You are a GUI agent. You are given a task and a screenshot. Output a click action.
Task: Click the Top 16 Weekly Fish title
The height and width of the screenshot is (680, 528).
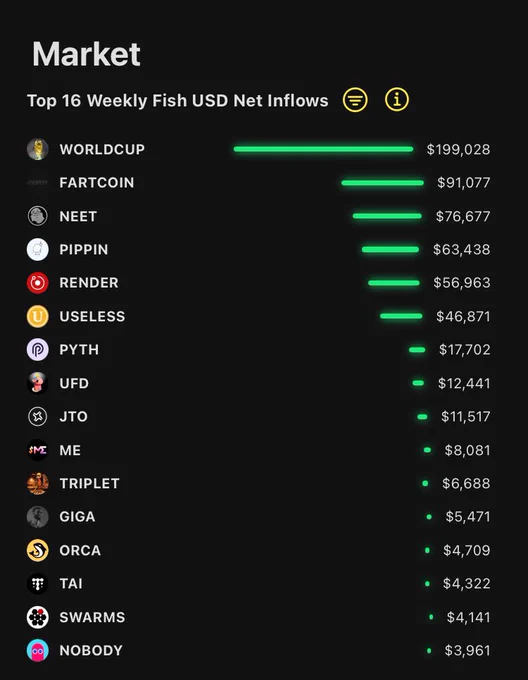(x=178, y=101)
